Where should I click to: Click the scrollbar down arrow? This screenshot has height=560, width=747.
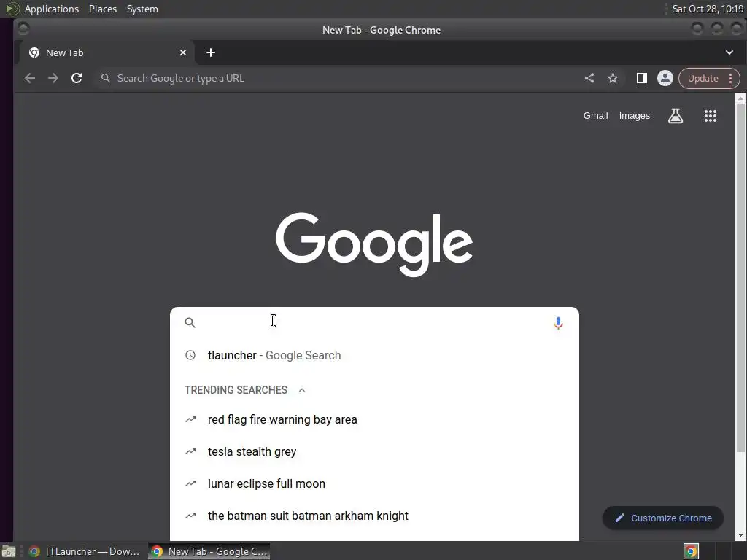(x=740, y=535)
